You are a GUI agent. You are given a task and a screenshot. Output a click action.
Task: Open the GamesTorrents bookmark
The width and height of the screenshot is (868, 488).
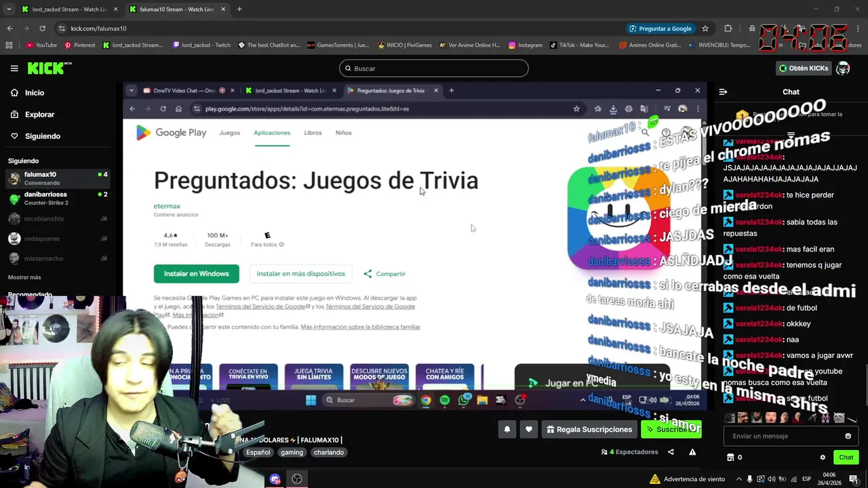point(338,45)
